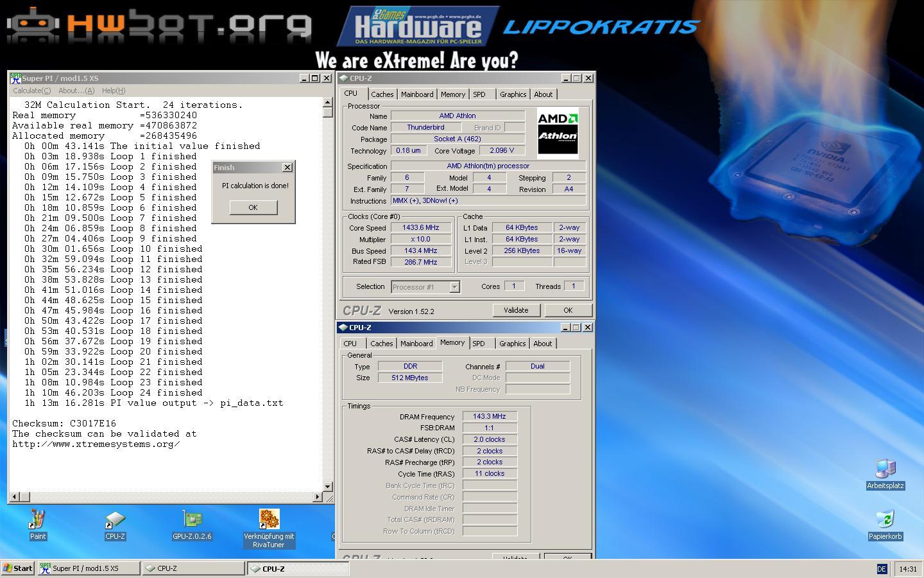Select the Memory tab in upper CPU-Z
This screenshot has width=924, height=578.
(x=453, y=94)
